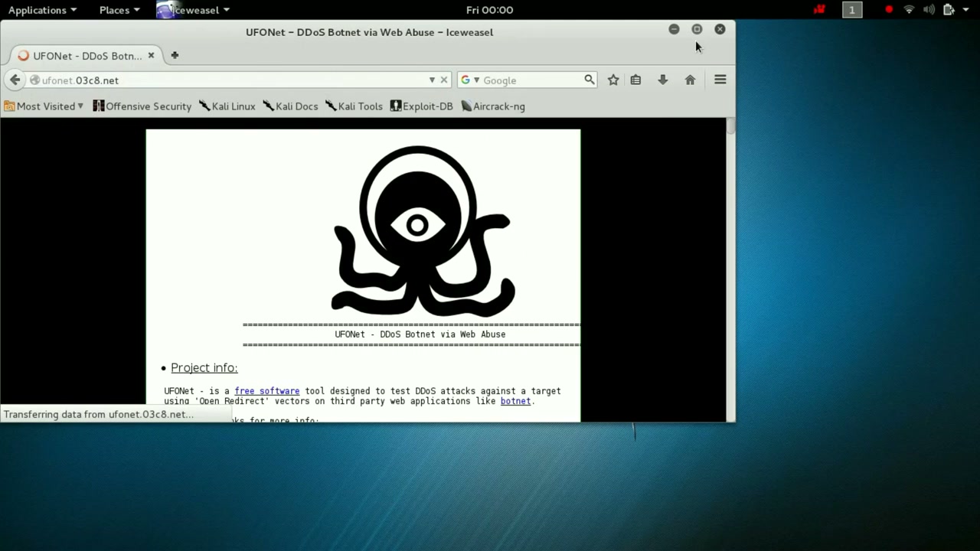Open the Kali Tools bookmark

click(354, 106)
